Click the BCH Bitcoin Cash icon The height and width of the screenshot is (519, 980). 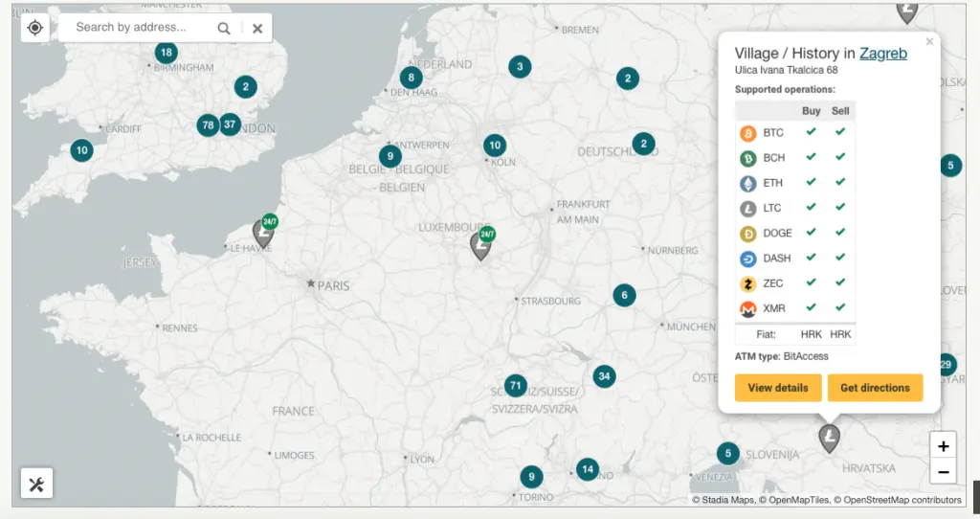tap(748, 158)
